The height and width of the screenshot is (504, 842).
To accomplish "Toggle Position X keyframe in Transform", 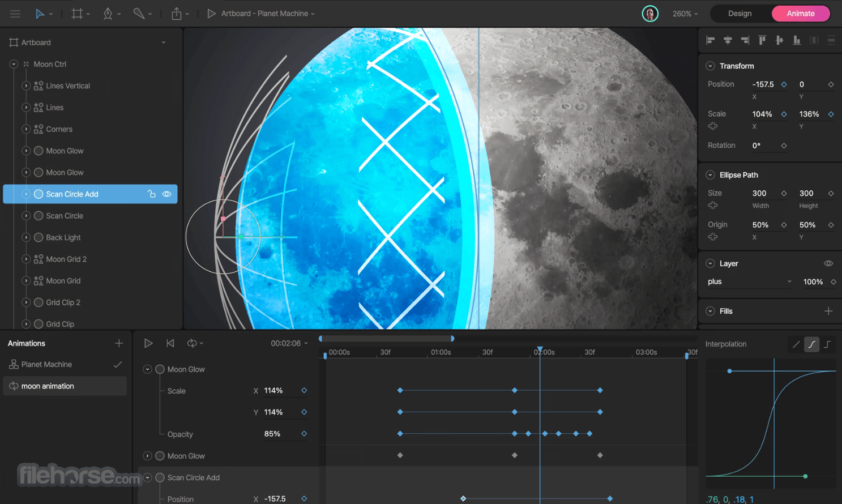I will [x=784, y=84].
